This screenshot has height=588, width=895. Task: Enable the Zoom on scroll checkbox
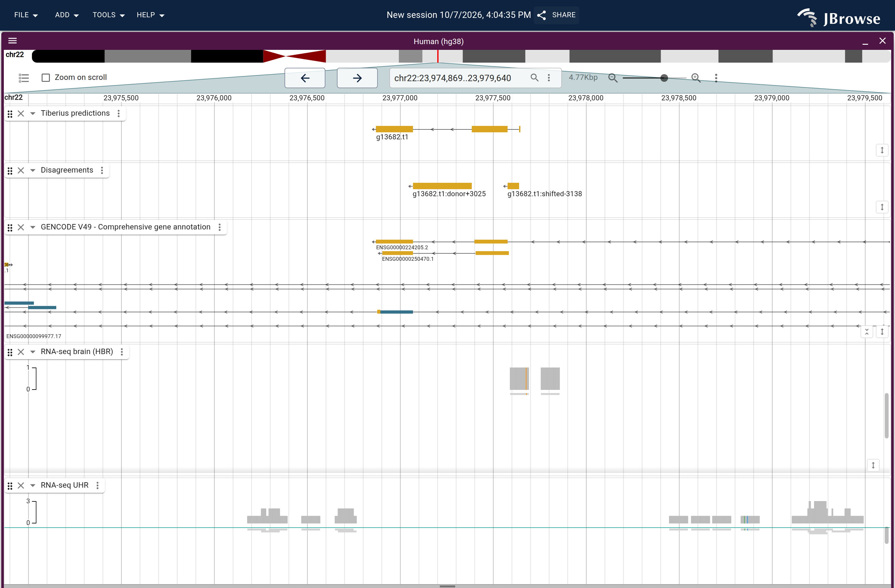[x=46, y=77]
